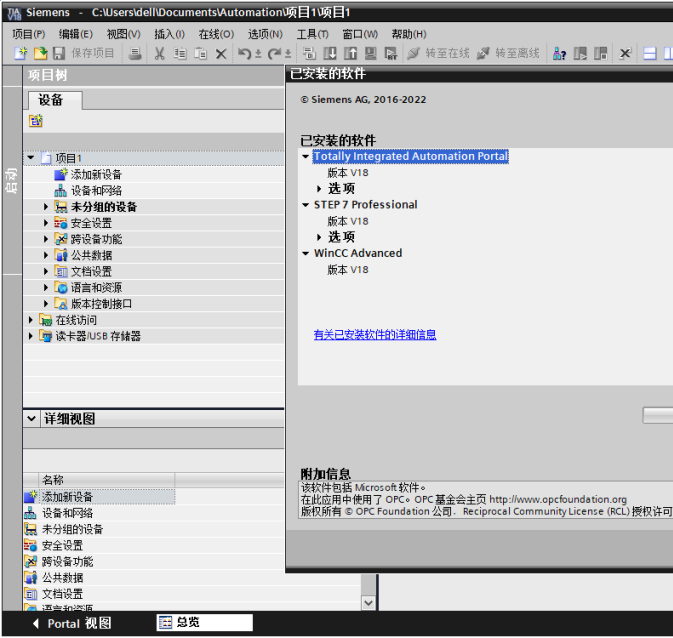Click the Copy toolbar icon
The width and height of the screenshot is (673, 638).
pyautogui.click(x=179, y=53)
